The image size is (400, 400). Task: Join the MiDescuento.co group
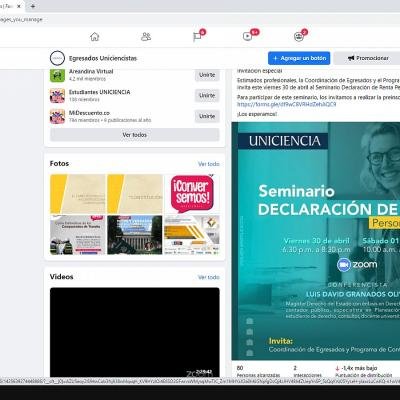(207, 116)
